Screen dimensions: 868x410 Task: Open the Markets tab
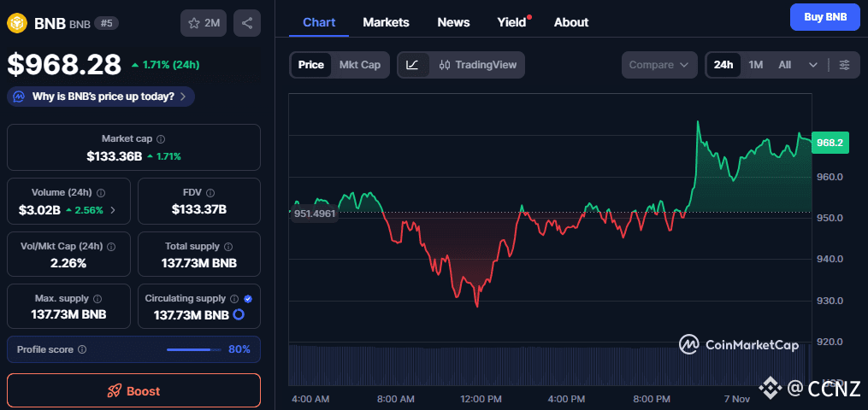point(386,22)
